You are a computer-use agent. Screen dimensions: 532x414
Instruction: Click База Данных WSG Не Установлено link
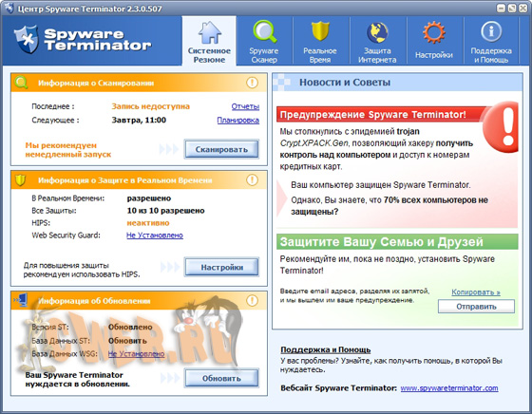pos(137,353)
